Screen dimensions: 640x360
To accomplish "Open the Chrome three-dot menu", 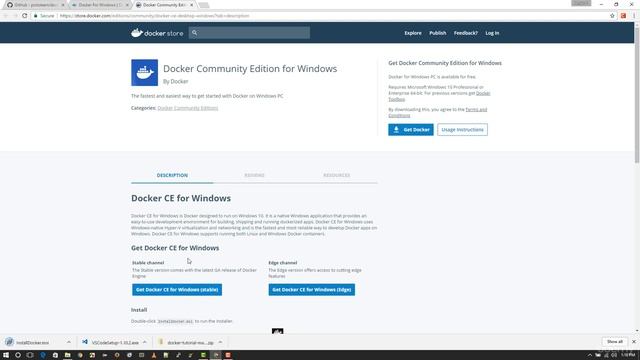I will coord(634,16).
